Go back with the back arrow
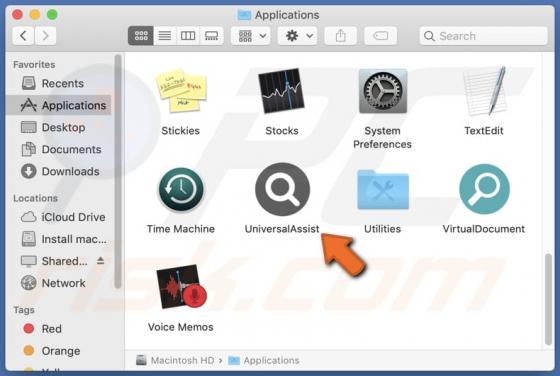This screenshot has height=376, width=560. pos(23,36)
